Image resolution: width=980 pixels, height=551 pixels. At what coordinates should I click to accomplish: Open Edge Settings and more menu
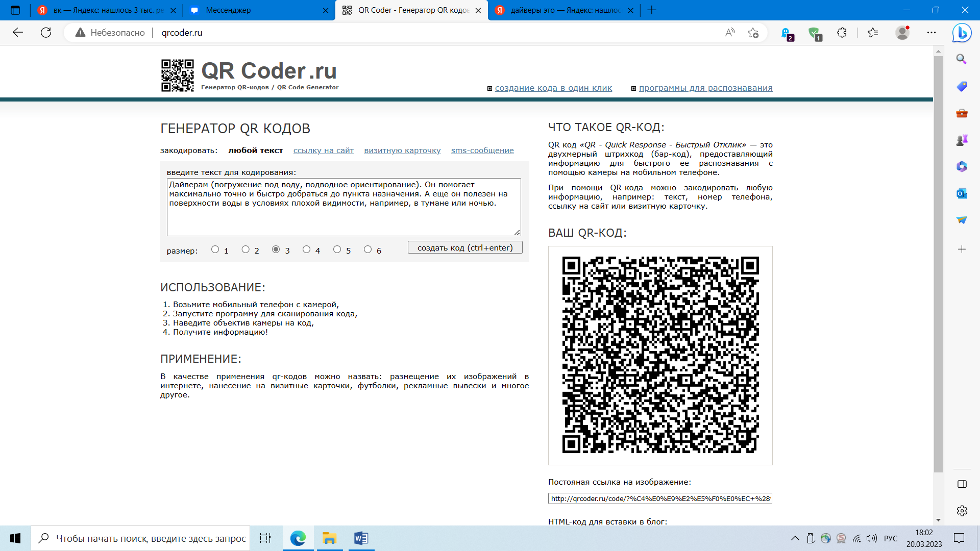point(932,33)
